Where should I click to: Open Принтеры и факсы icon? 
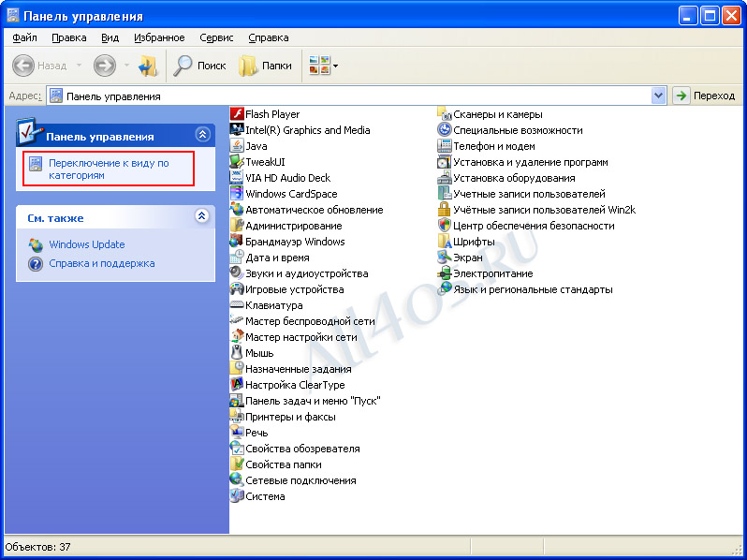click(237, 417)
